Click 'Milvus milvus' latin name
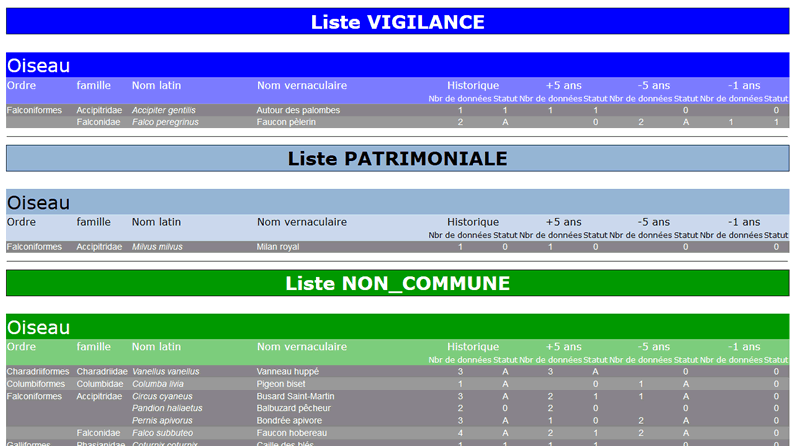Screen dimensions: 791x446 click(x=157, y=247)
